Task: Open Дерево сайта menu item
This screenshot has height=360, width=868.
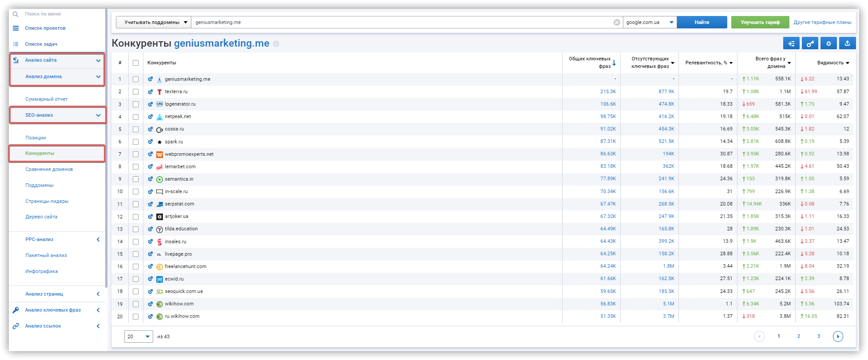Action: (x=41, y=217)
